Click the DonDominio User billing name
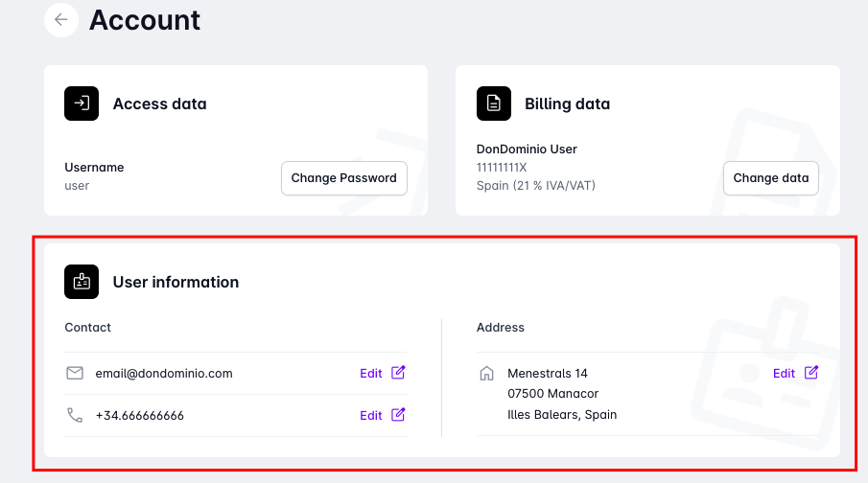The height and width of the screenshot is (483, 868). [x=527, y=149]
